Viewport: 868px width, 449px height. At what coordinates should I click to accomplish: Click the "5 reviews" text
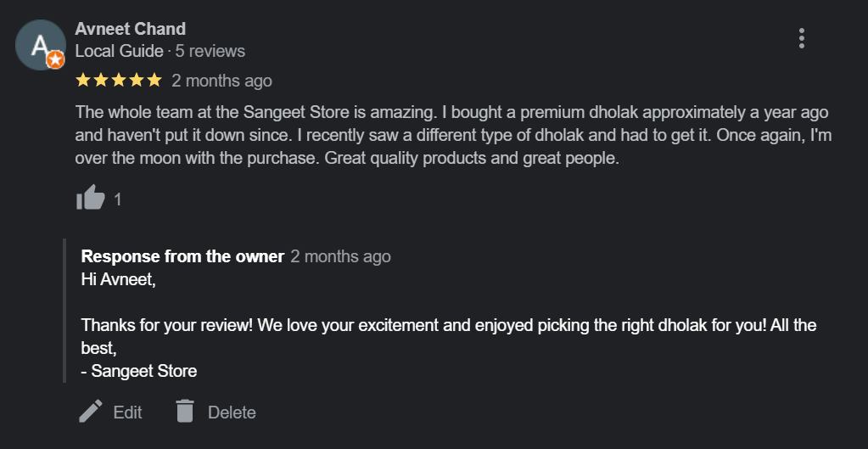[x=210, y=51]
